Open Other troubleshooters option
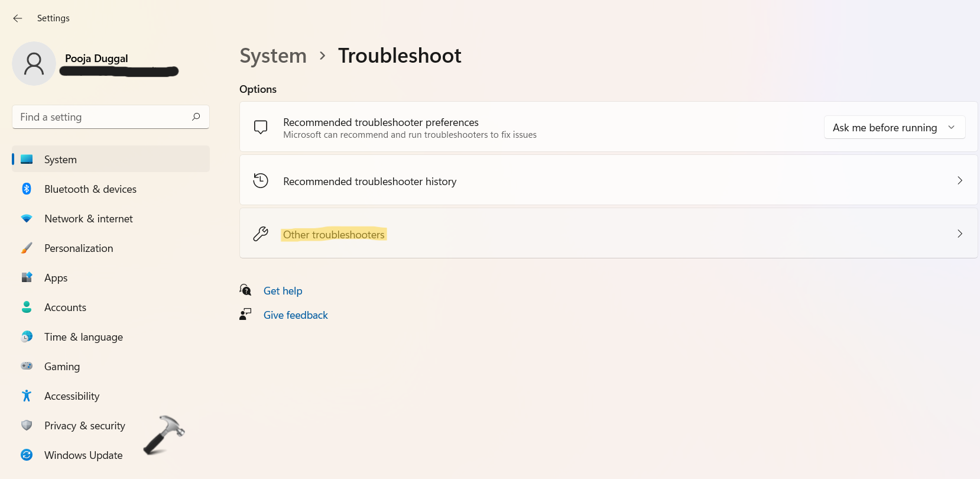 pos(334,235)
